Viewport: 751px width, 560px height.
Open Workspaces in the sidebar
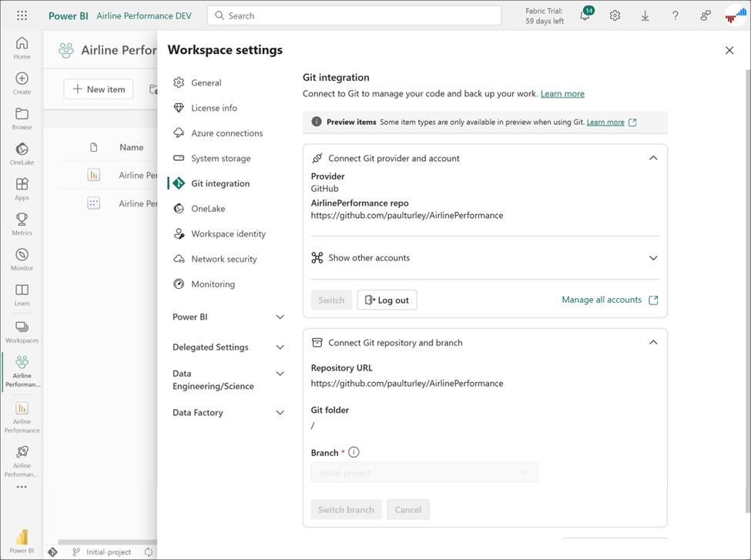pyautogui.click(x=22, y=332)
